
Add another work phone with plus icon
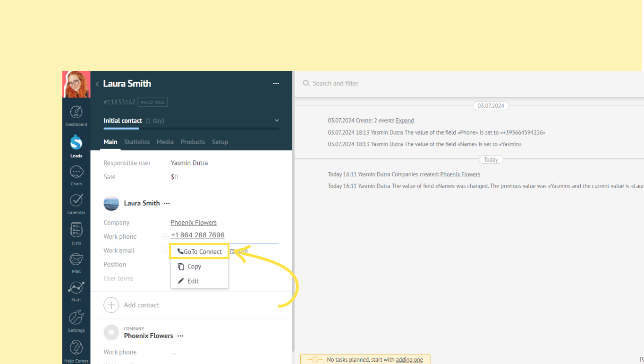[165, 236]
